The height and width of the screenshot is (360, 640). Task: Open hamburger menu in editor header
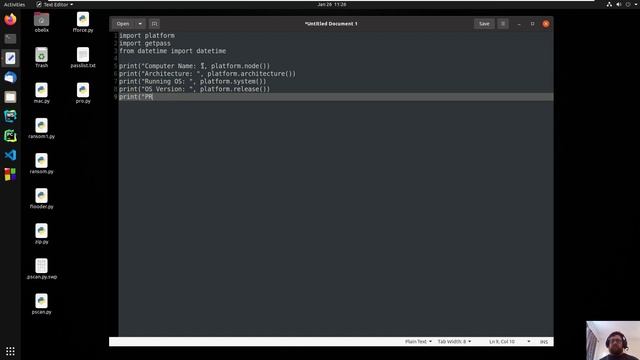tap(503, 24)
